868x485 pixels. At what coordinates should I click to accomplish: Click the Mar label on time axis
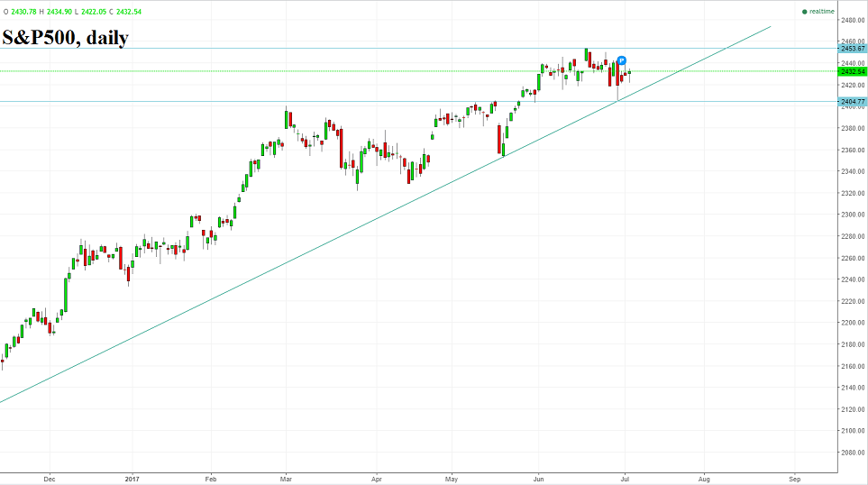287,478
